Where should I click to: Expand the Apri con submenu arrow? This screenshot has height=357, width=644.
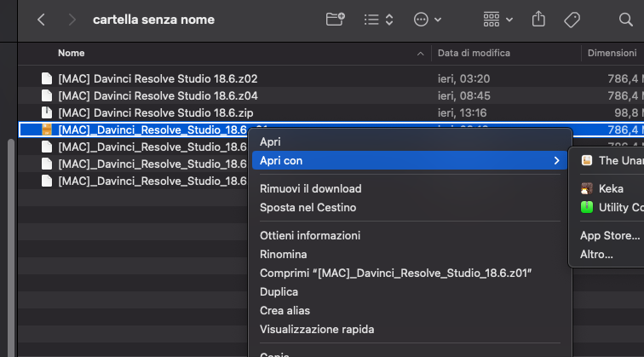coord(556,161)
